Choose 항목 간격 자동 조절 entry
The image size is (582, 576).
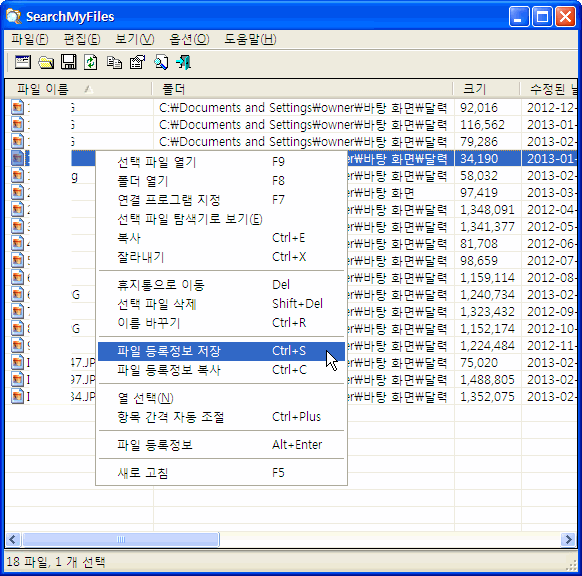222,417
